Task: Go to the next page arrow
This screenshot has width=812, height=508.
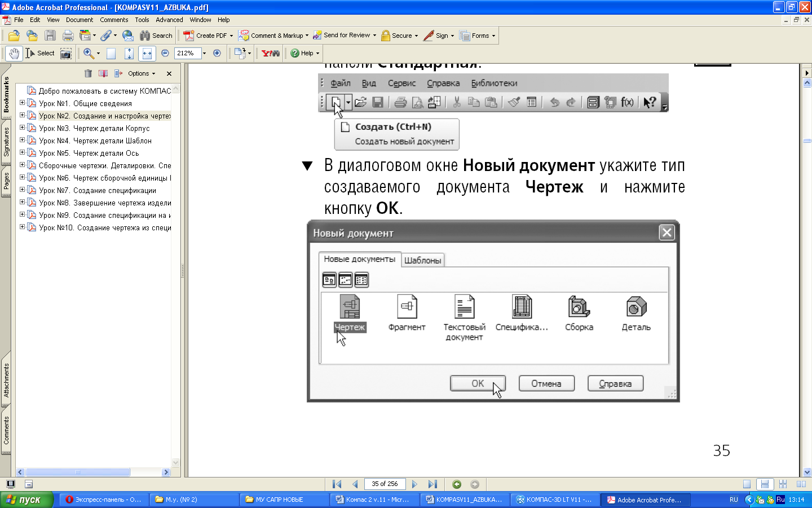Action: (414, 484)
